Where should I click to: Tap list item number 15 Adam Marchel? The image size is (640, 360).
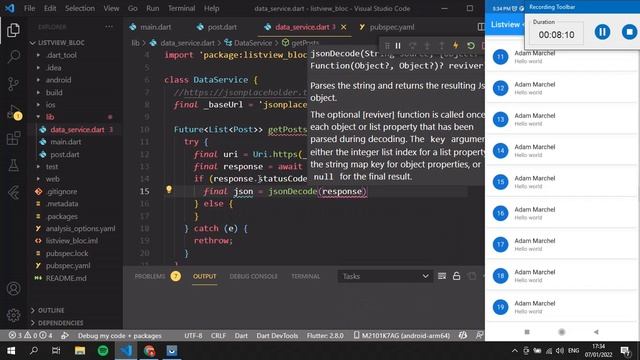click(x=562, y=182)
